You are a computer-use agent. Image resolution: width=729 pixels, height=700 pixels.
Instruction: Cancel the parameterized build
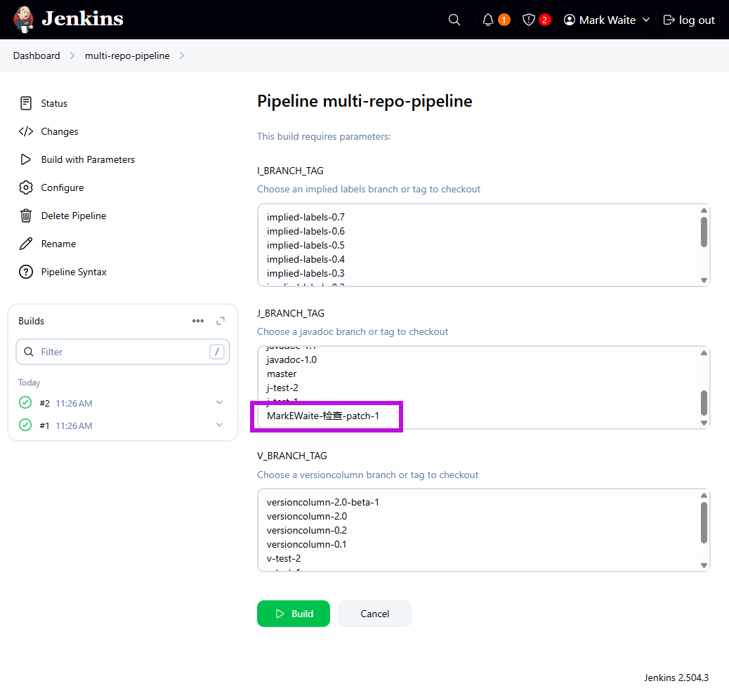pyautogui.click(x=375, y=614)
